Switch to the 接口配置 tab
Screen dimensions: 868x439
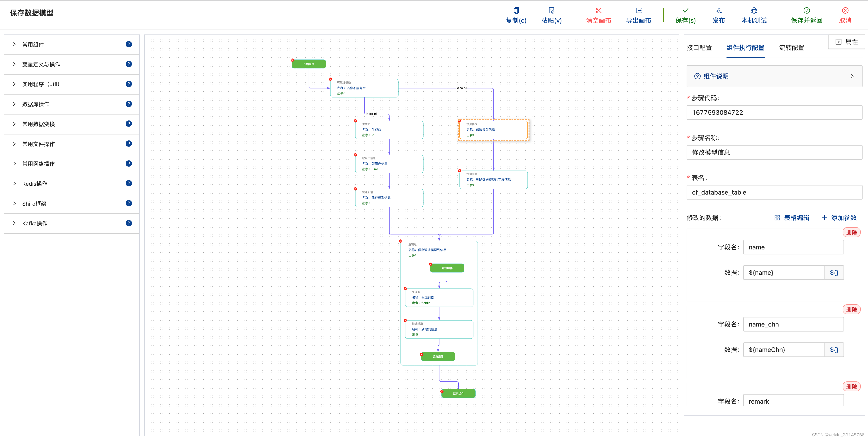(699, 48)
